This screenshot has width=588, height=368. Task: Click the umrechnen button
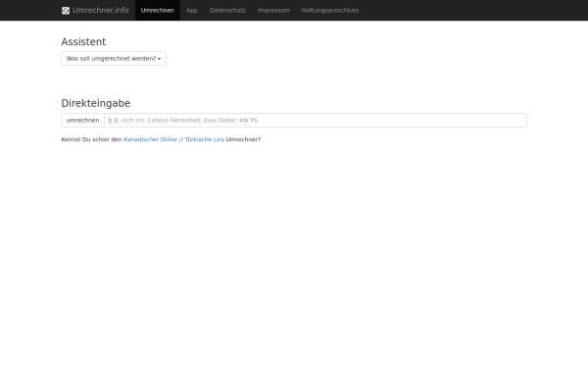[x=83, y=120]
